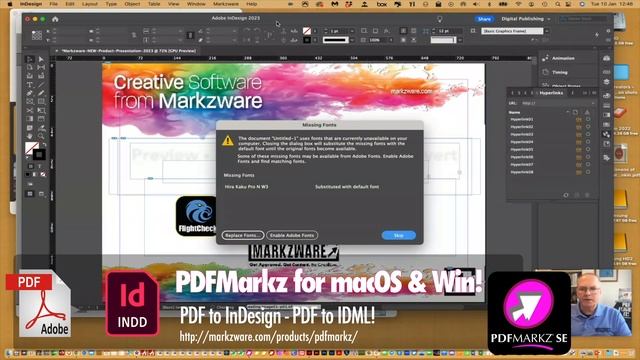
Task: Select Hyperlink06 in the Hyperlinks list
Action: pos(522,157)
